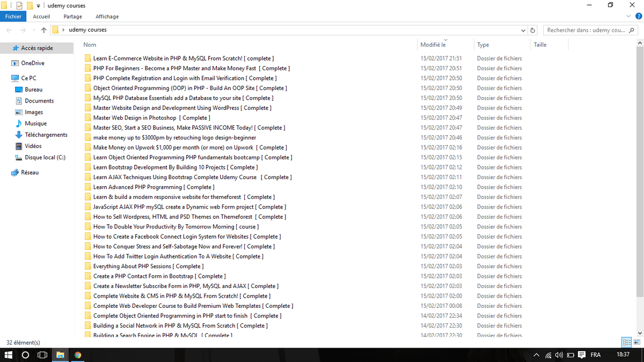Select How To Double Your Productivity folder

pos(175,227)
